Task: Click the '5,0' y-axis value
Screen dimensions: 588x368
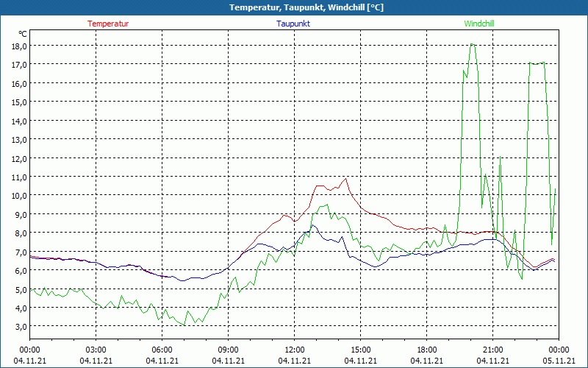Action: tap(21, 289)
